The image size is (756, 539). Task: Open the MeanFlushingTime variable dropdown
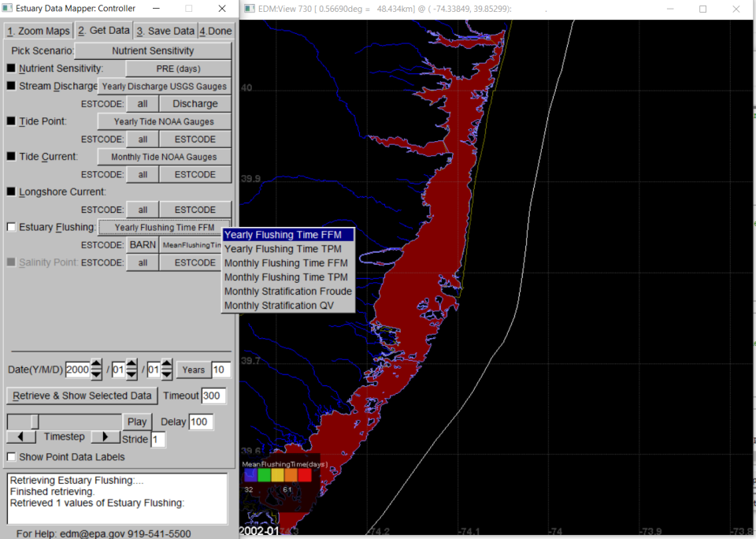click(191, 244)
